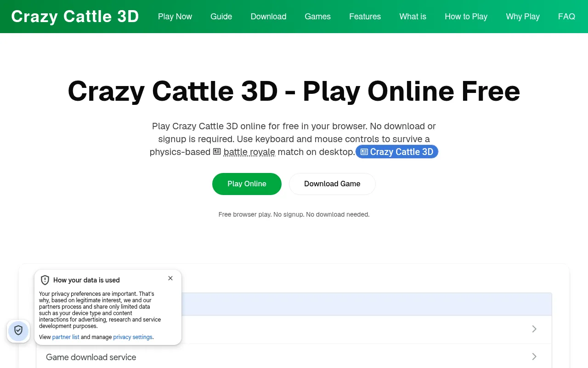Open the What is navigation link
Viewport: 588px width, 368px height.
pos(413,17)
